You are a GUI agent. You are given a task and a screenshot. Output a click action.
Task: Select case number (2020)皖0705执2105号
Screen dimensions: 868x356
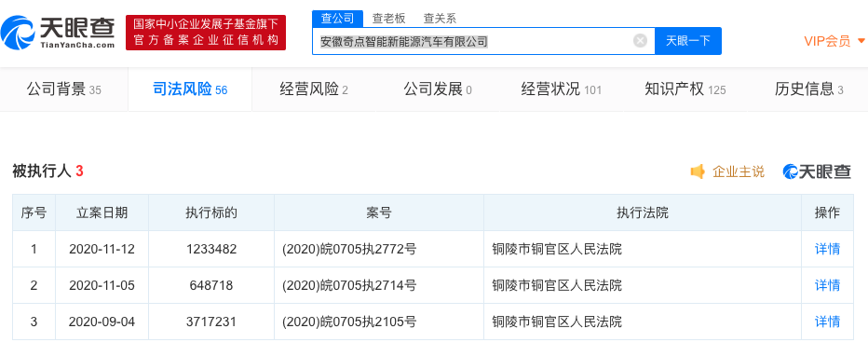coord(348,322)
